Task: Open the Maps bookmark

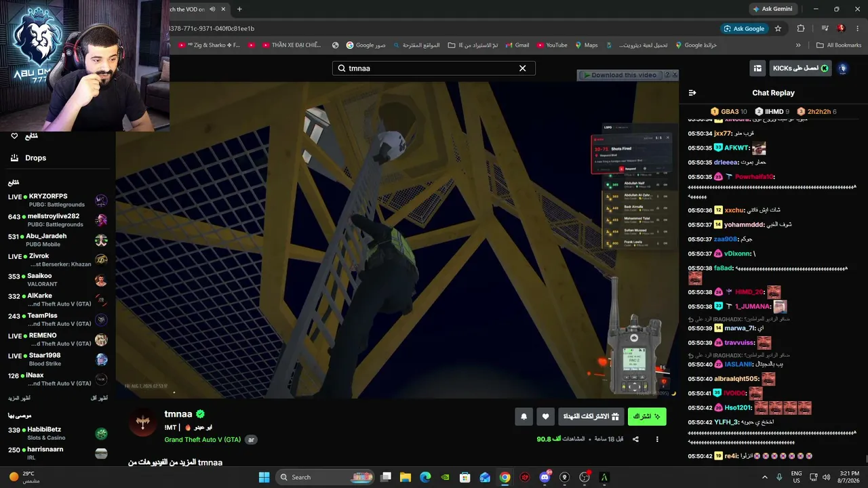Action: pos(587,45)
